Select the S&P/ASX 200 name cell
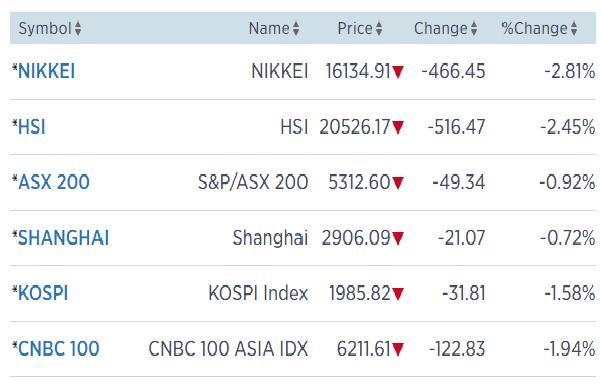The height and width of the screenshot is (384, 601). (253, 182)
